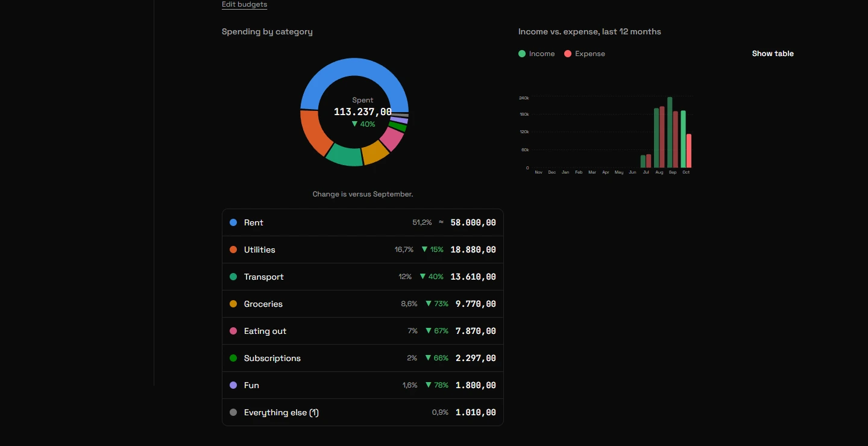This screenshot has width=868, height=446.
Task: Click the September income bar in chart
Action: [x=670, y=133]
